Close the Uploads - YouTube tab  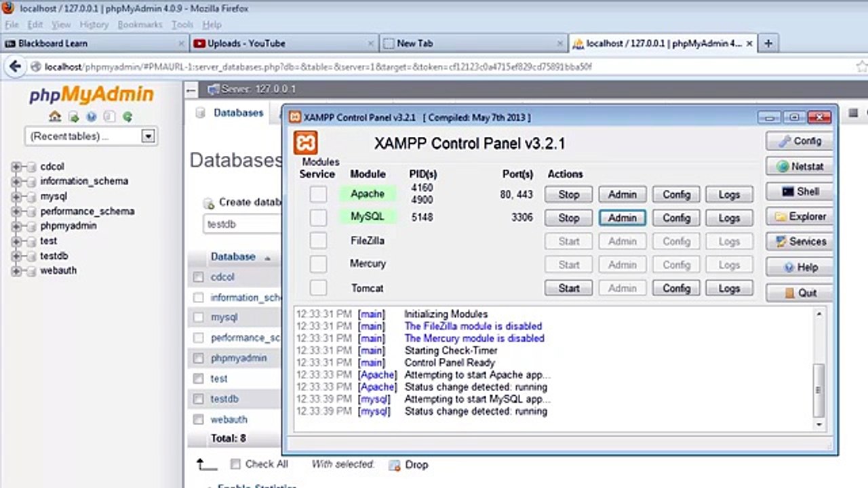370,43
